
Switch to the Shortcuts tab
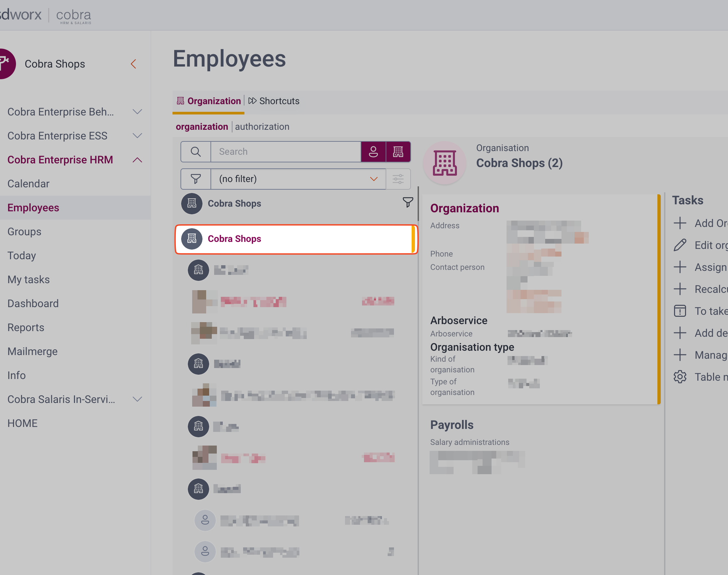(x=274, y=101)
